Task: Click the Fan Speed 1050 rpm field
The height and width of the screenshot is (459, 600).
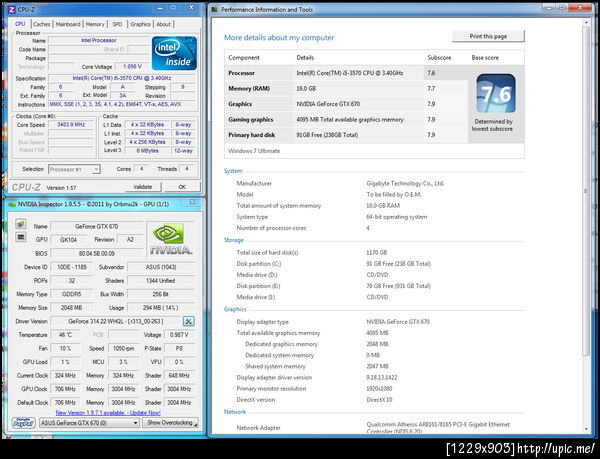Action: tap(123, 348)
